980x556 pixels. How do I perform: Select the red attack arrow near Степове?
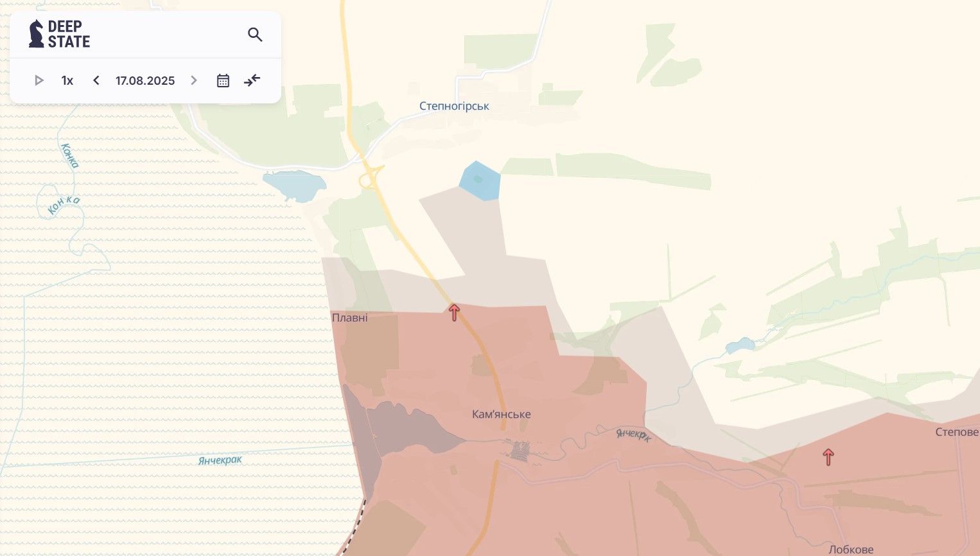828,457
